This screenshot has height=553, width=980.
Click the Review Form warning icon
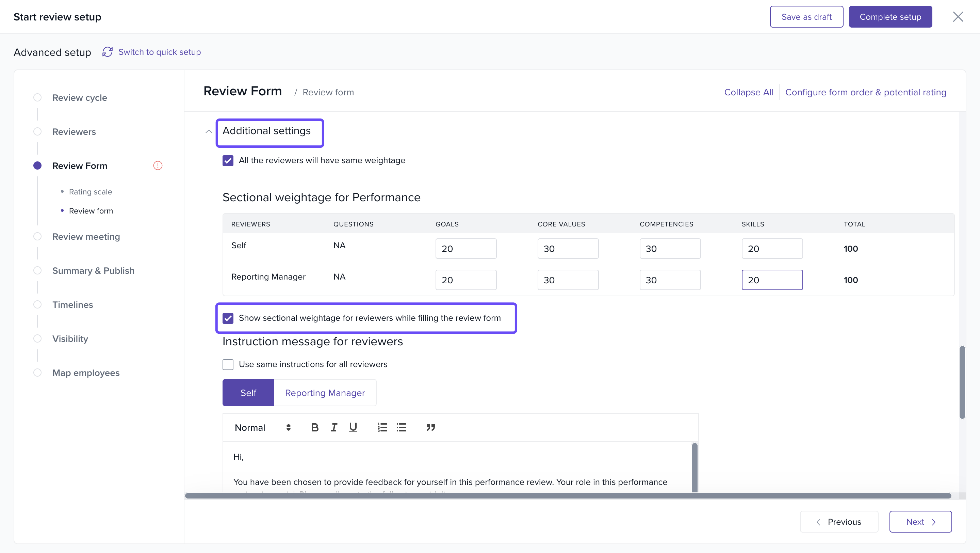coord(158,165)
